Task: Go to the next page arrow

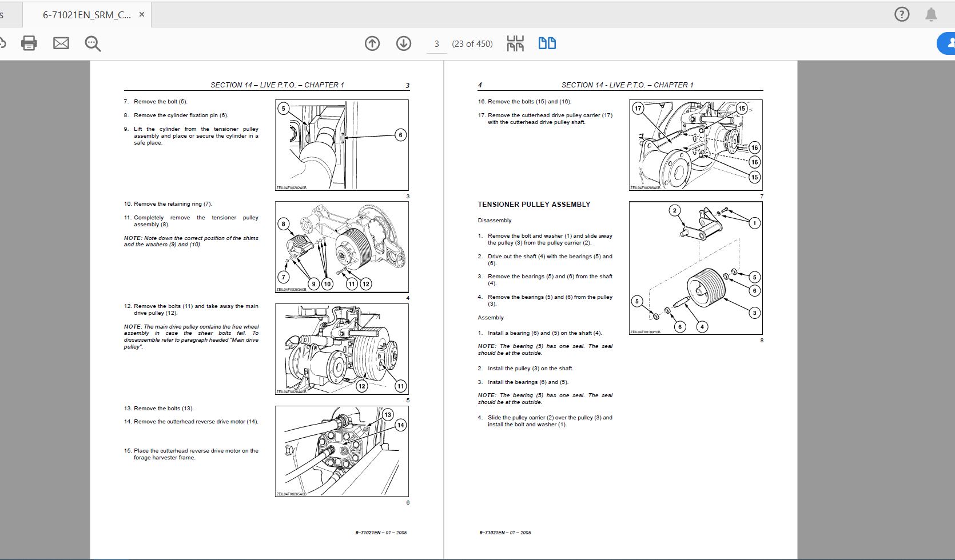Action: 404,43
